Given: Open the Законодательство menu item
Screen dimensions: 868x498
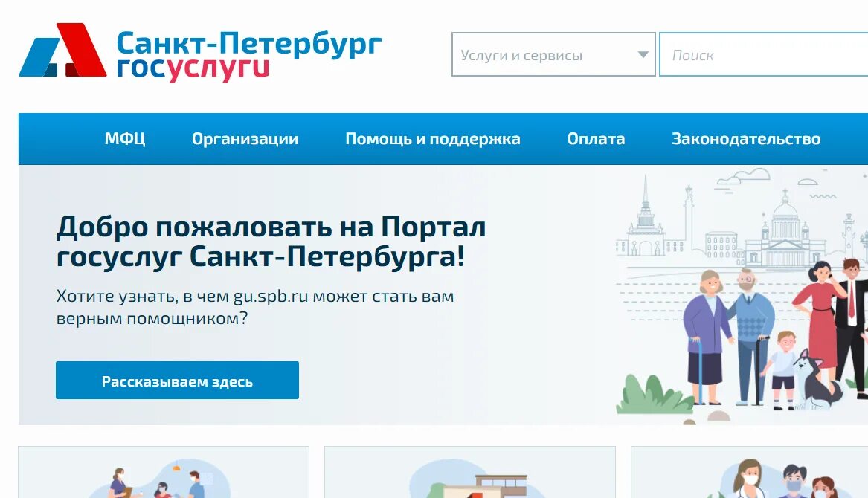Looking at the screenshot, I should 746,138.
